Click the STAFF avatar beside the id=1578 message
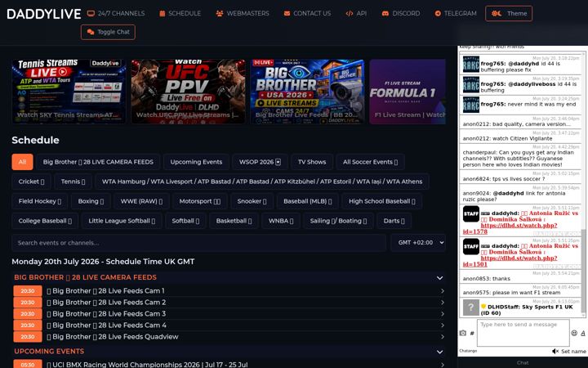 click(471, 213)
